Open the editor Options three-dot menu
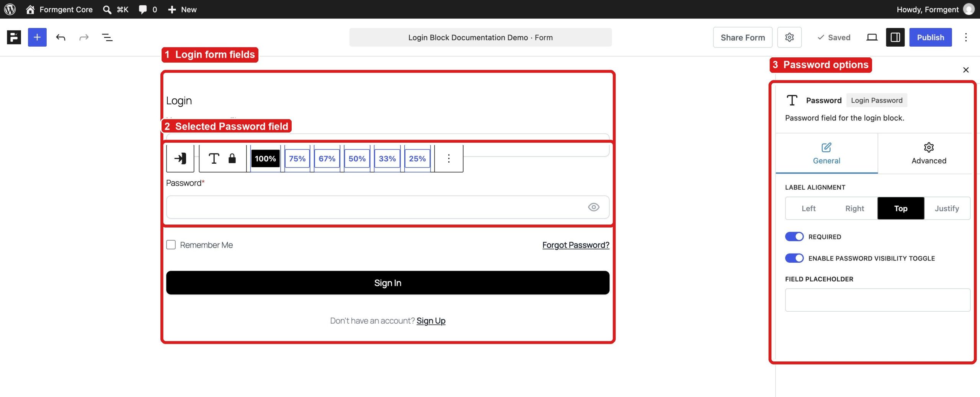 click(x=966, y=37)
